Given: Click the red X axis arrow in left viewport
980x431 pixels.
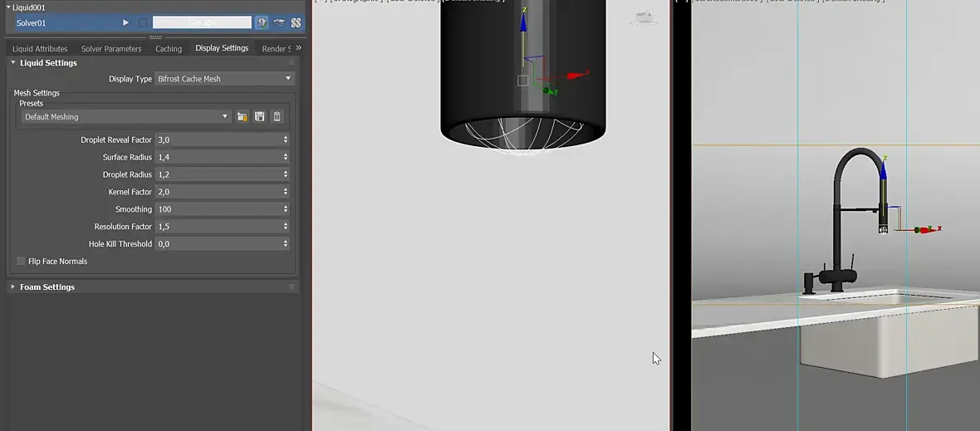Looking at the screenshot, I should coord(578,75).
